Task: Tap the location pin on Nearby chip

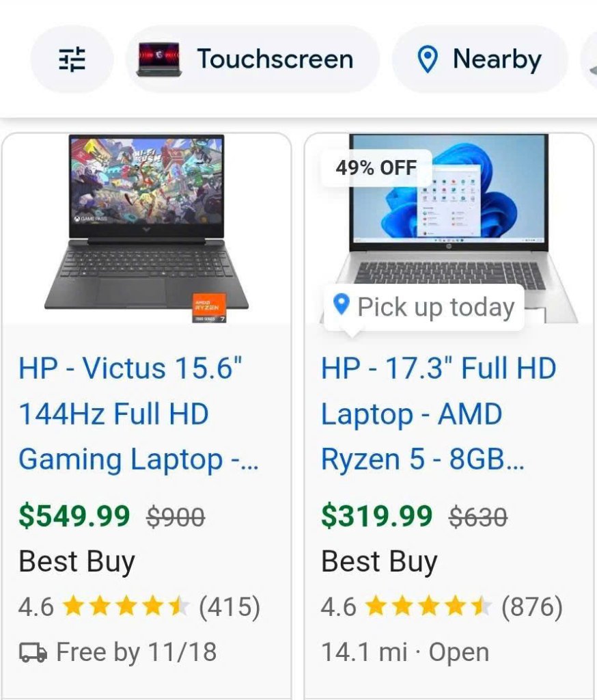Action: point(427,60)
